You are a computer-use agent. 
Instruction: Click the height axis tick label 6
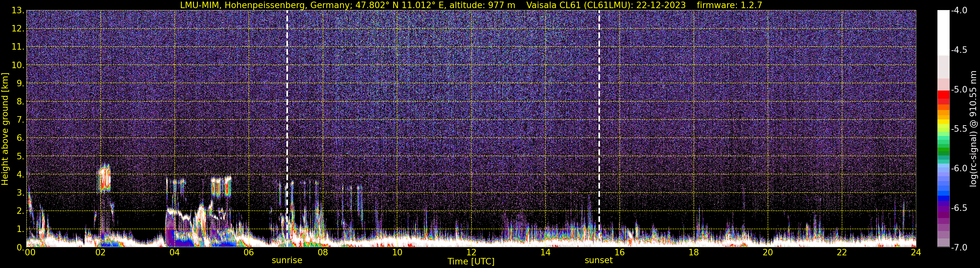[20, 138]
